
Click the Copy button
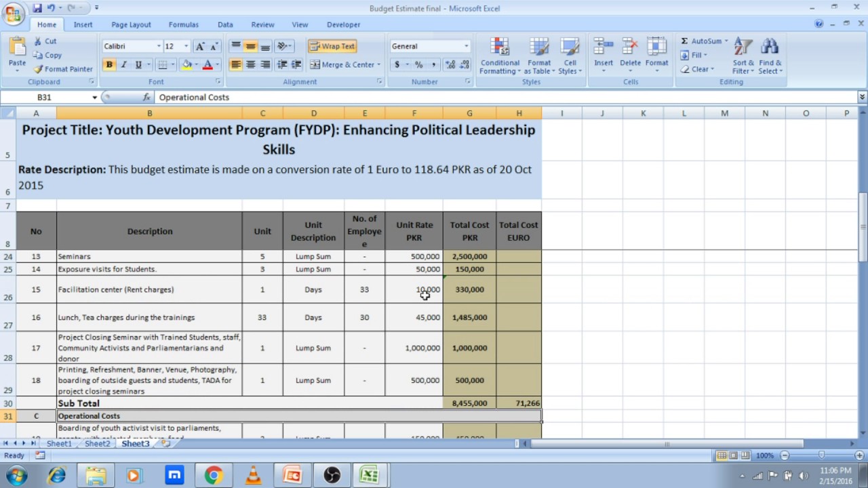click(x=47, y=56)
